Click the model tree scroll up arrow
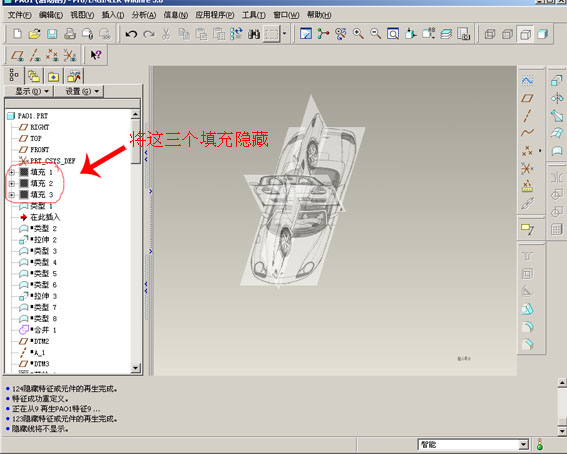Image resolution: width=567 pixels, height=454 pixels. point(135,114)
